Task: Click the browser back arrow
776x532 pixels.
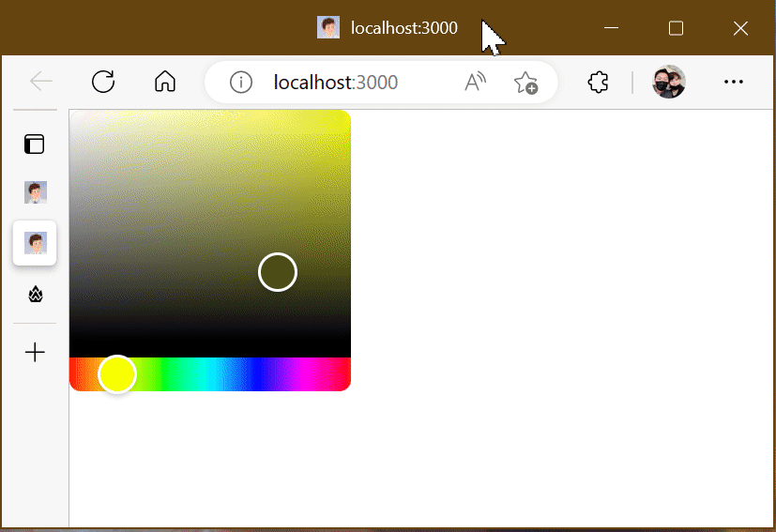Action: [x=41, y=82]
